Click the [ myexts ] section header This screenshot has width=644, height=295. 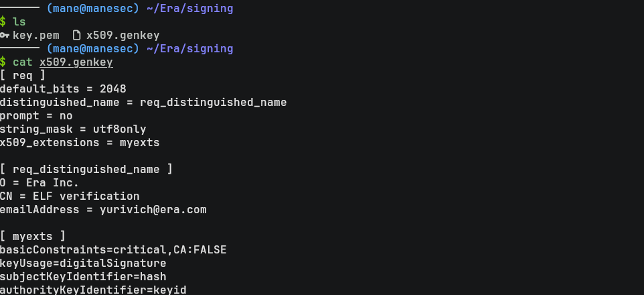click(x=33, y=236)
